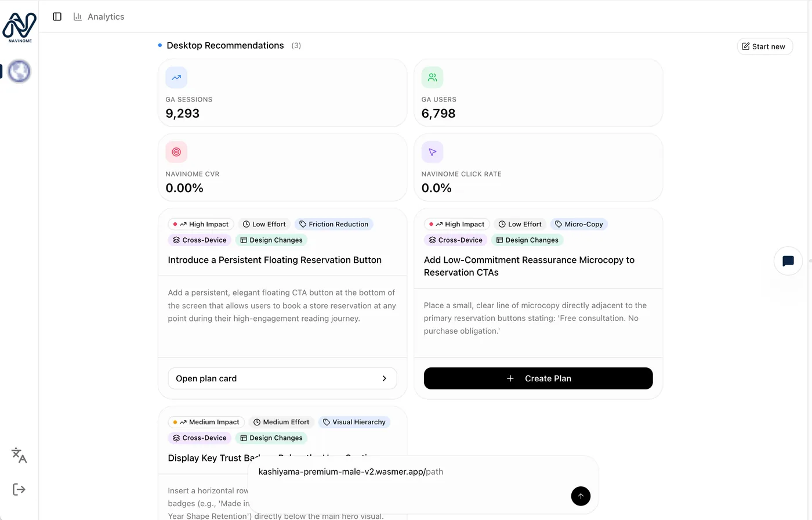Click the Start new button
Screen dimensions: 812x520
click(764, 46)
